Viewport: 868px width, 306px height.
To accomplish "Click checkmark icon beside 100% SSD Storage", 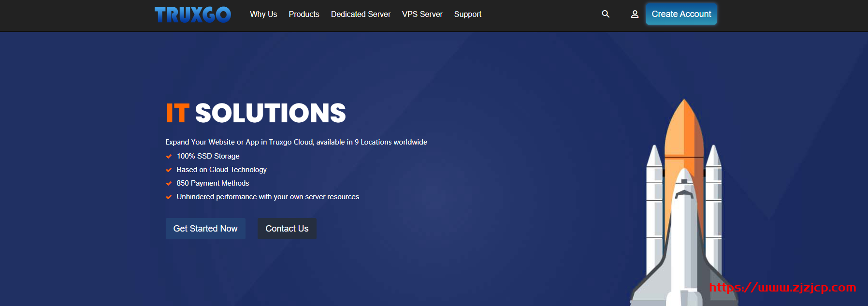I will coord(169,156).
